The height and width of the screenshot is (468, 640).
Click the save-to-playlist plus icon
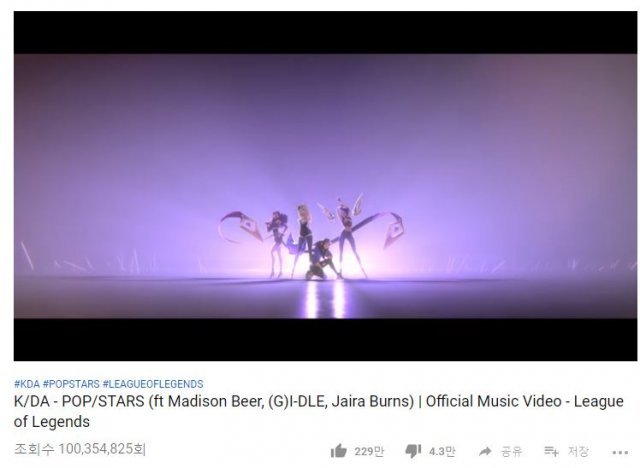pyautogui.click(x=551, y=451)
